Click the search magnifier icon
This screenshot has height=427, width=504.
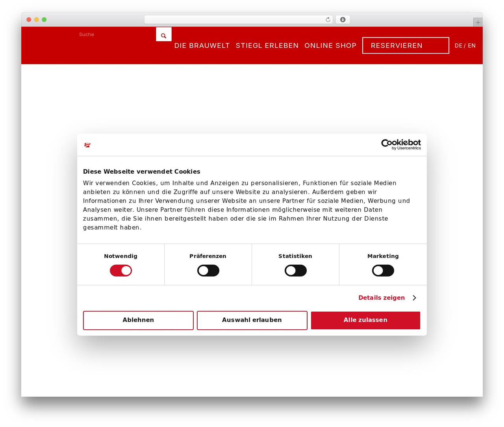click(x=164, y=35)
